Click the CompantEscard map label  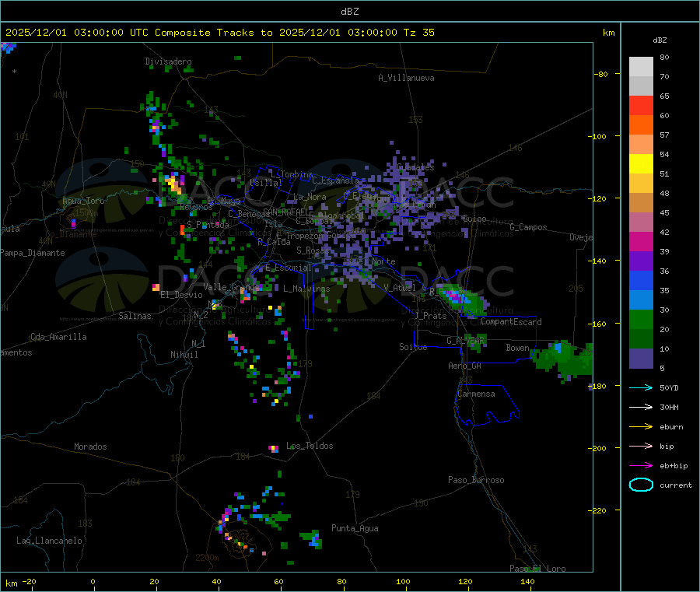(511, 321)
